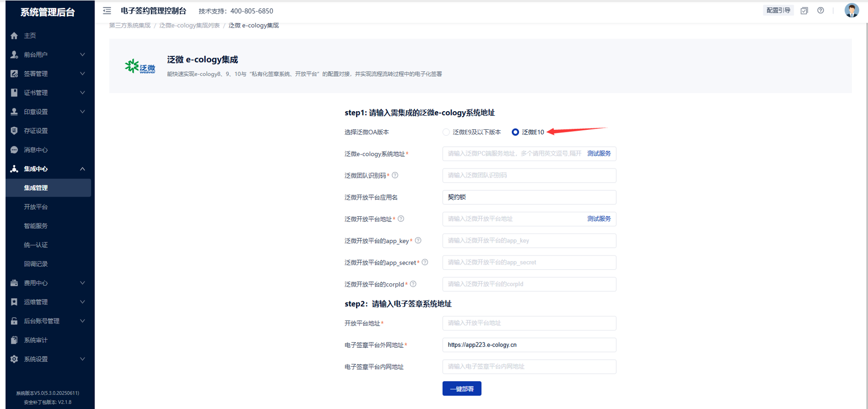Click 测试服务 next to 泛微开放平台地址
This screenshot has width=868, height=409.
click(599, 219)
